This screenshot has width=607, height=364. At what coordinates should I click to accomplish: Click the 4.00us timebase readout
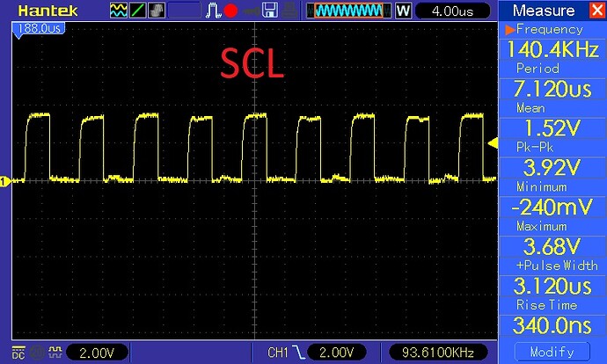[x=452, y=11]
